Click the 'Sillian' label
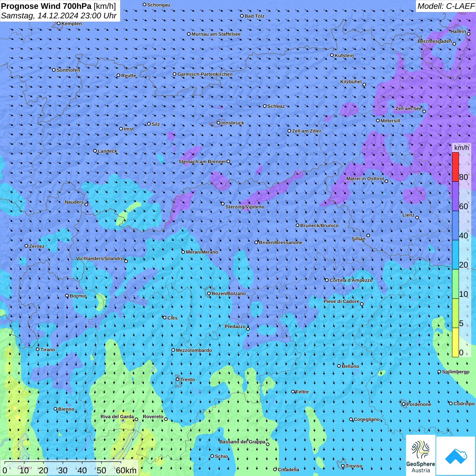476x476 pixels. (358, 239)
